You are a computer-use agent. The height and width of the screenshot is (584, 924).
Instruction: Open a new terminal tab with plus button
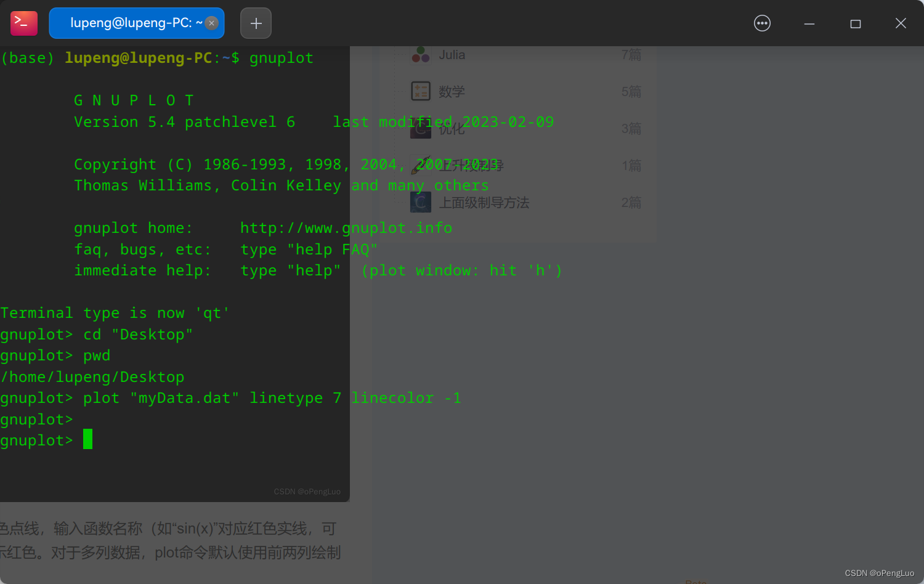(256, 23)
